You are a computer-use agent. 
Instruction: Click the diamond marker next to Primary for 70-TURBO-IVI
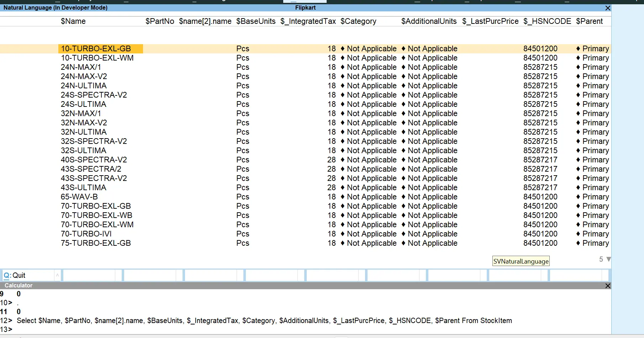click(577, 234)
